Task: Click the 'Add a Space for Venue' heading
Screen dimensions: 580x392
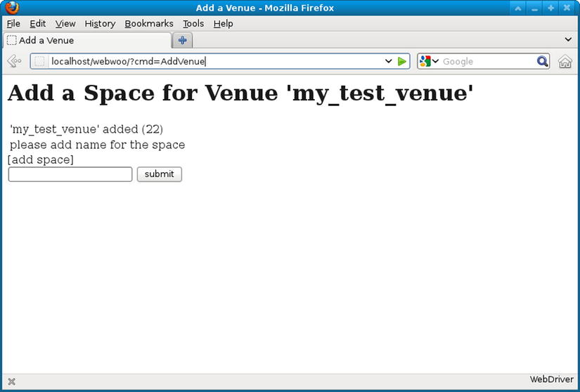Action: click(x=240, y=92)
